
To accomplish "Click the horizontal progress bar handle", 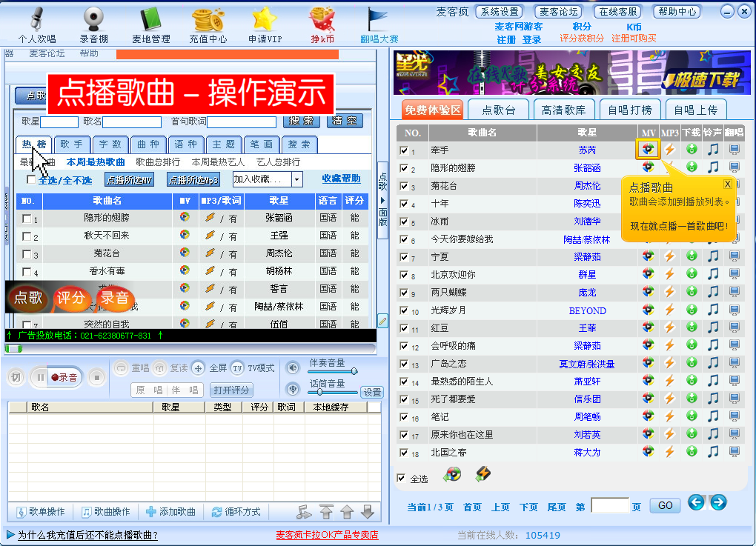I will point(14,348).
